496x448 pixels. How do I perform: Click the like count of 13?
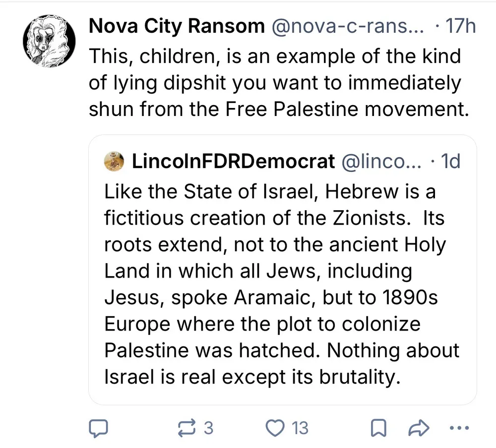click(300, 428)
